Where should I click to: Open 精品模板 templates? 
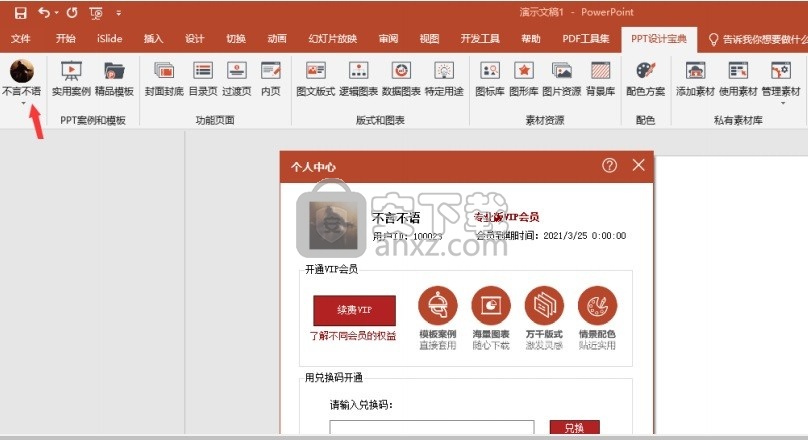114,79
